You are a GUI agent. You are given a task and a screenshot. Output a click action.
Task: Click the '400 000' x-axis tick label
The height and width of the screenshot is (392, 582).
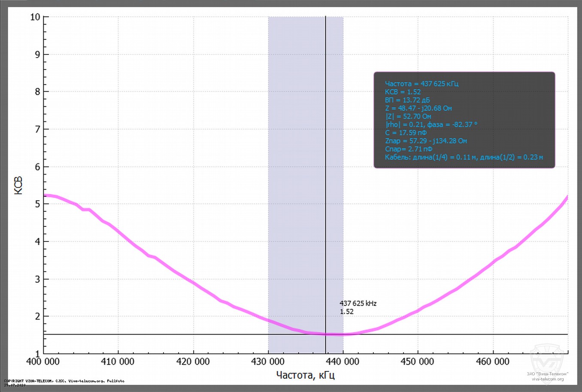pos(43,362)
